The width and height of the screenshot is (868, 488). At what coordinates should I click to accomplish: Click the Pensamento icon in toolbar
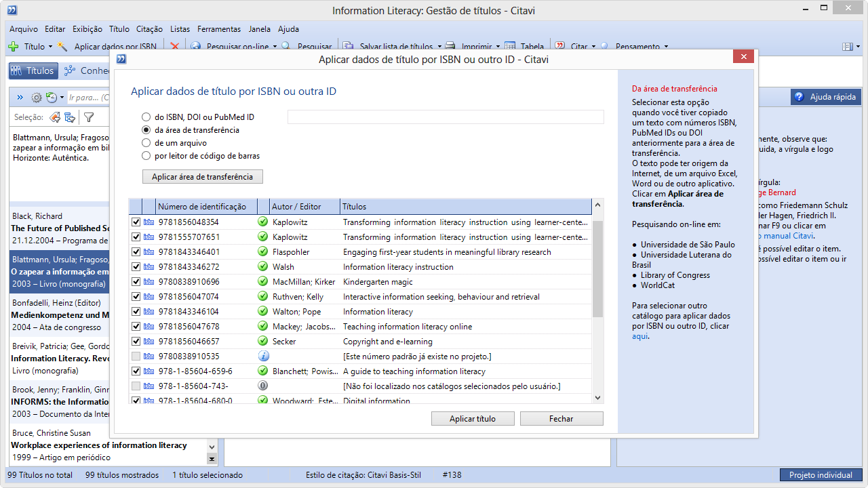[604, 47]
